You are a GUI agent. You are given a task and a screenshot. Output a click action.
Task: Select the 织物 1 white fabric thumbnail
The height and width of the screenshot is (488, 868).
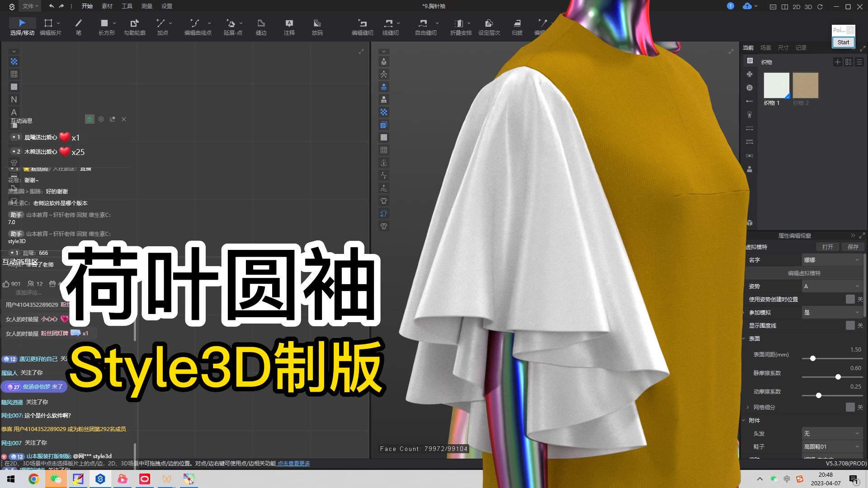[x=777, y=85]
